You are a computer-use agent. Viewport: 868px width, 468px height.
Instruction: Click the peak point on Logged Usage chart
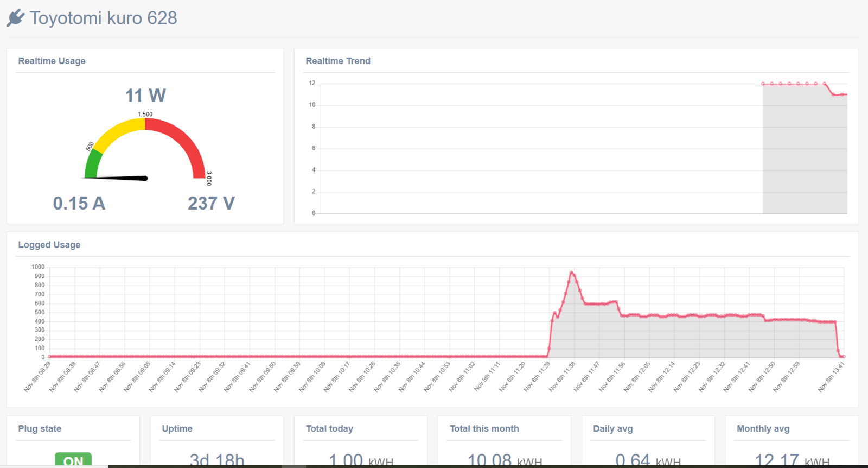[x=571, y=273]
